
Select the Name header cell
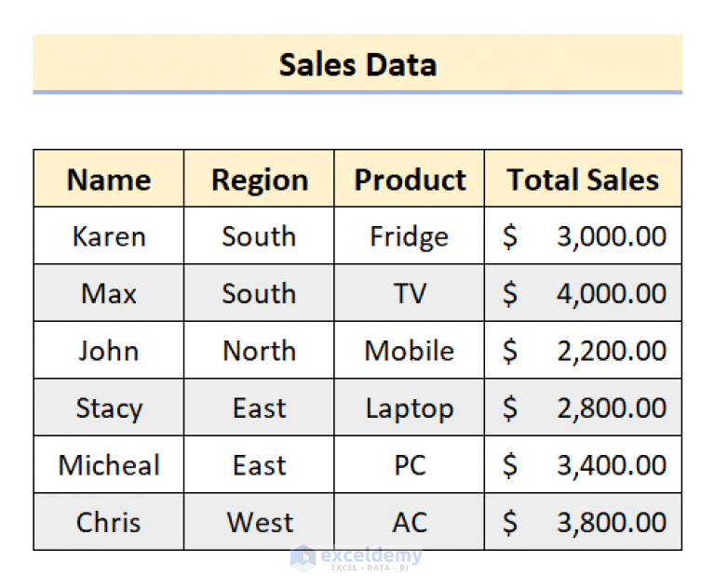109,179
